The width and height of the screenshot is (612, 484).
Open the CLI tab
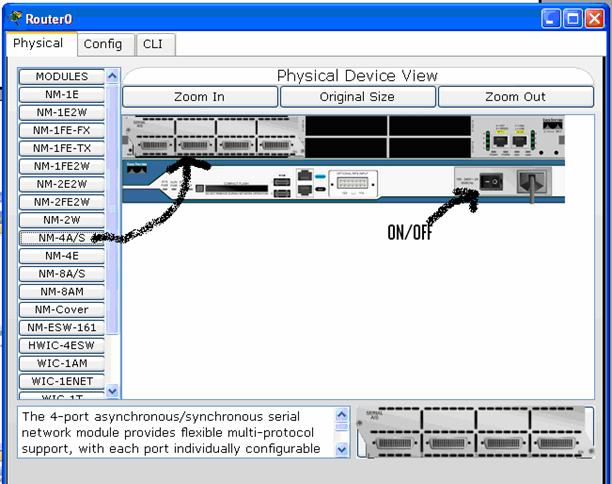tap(153, 44)
